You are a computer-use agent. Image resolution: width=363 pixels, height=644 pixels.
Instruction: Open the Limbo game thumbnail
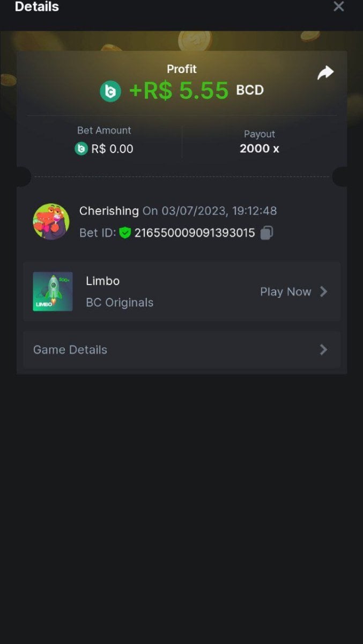coord(53,291)
